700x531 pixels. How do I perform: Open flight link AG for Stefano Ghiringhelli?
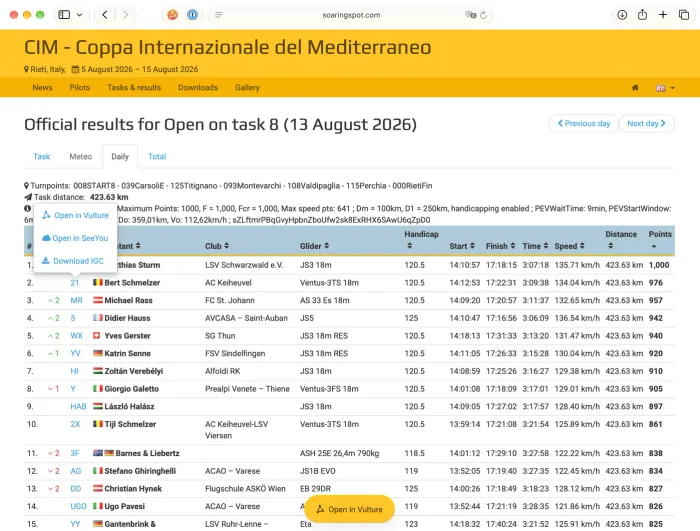click(76, 471)
